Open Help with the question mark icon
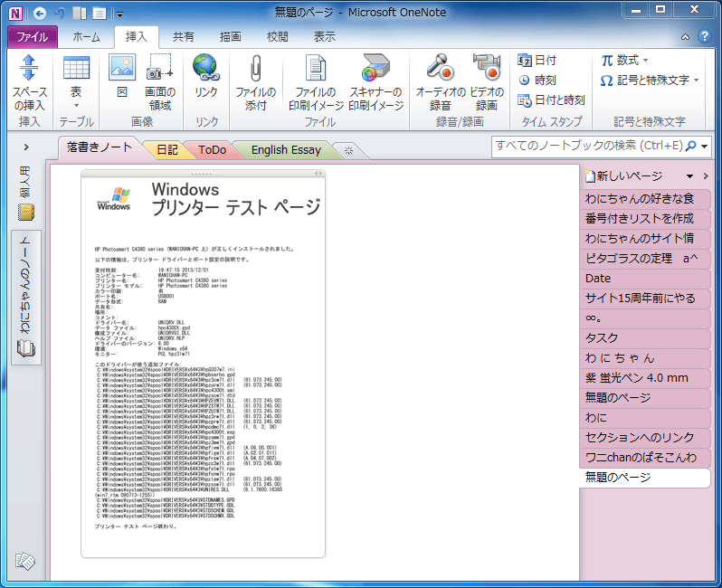 [704, 37]
